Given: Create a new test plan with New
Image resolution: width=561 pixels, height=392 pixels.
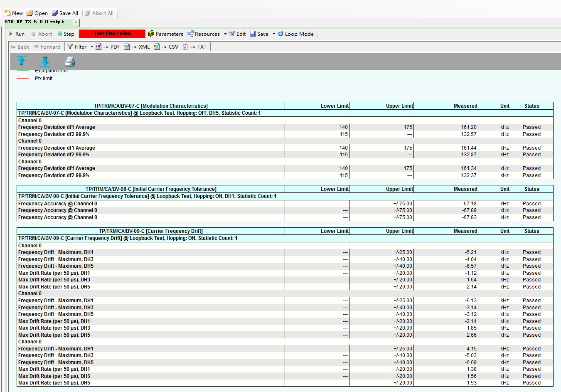Looking at the screenshot, I should (x=14, y=13).
